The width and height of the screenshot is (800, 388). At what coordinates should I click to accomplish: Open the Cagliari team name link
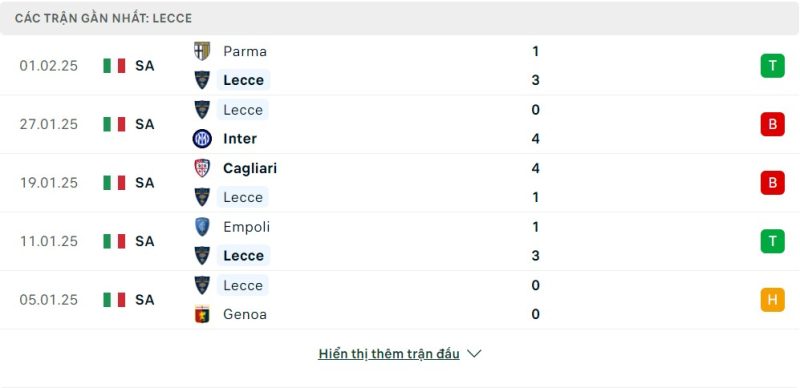pos(250,168)
